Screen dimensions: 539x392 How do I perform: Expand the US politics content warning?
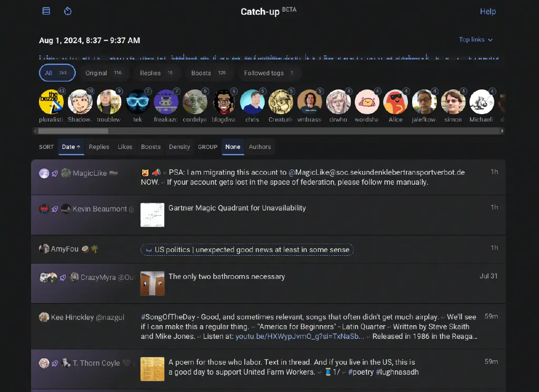coord(247,250)
